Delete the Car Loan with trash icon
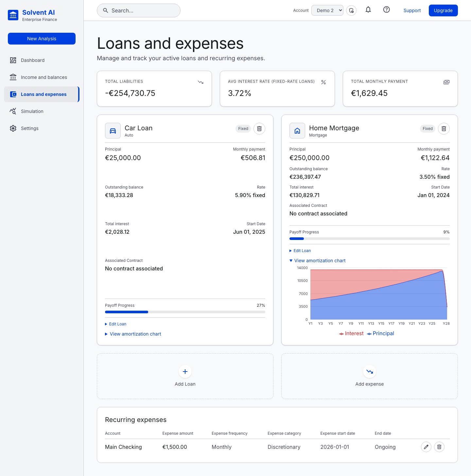The width and height of the screenshot is (471, 476). pos(259,129)
